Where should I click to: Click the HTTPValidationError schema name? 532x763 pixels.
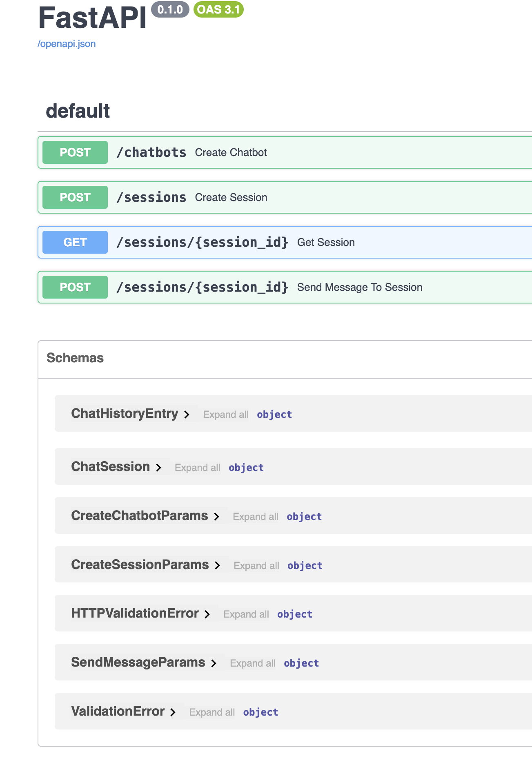[135, 613]
